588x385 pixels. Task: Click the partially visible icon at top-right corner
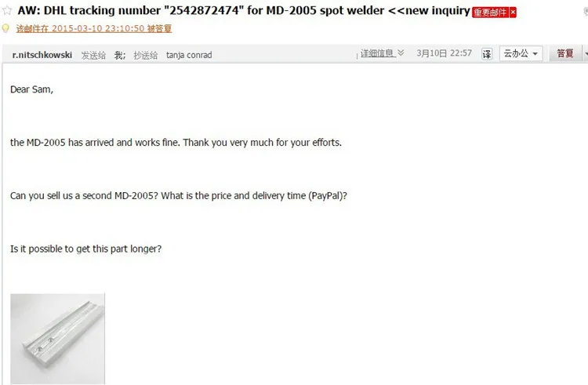coord(586,12)
